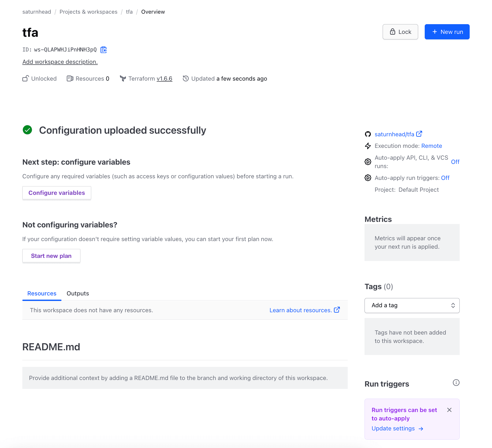Start a New run
Viewport: 492px width, 448px height.
point(447,32)
